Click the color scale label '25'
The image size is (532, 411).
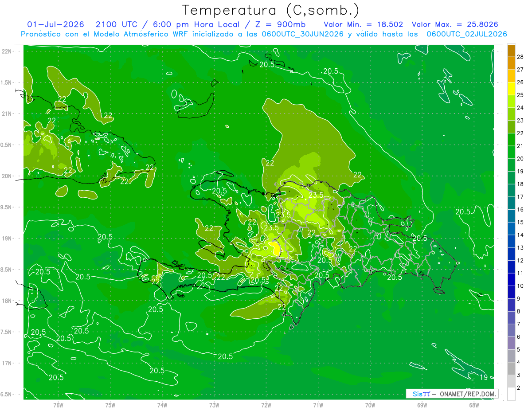521,95
